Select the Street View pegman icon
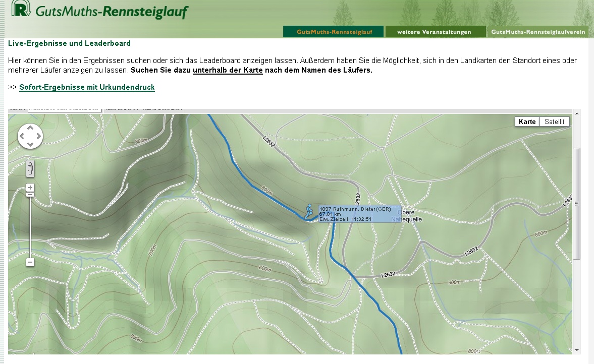This screenshot has height=364, width=594. pyautogui.click(x=30, y=169)
